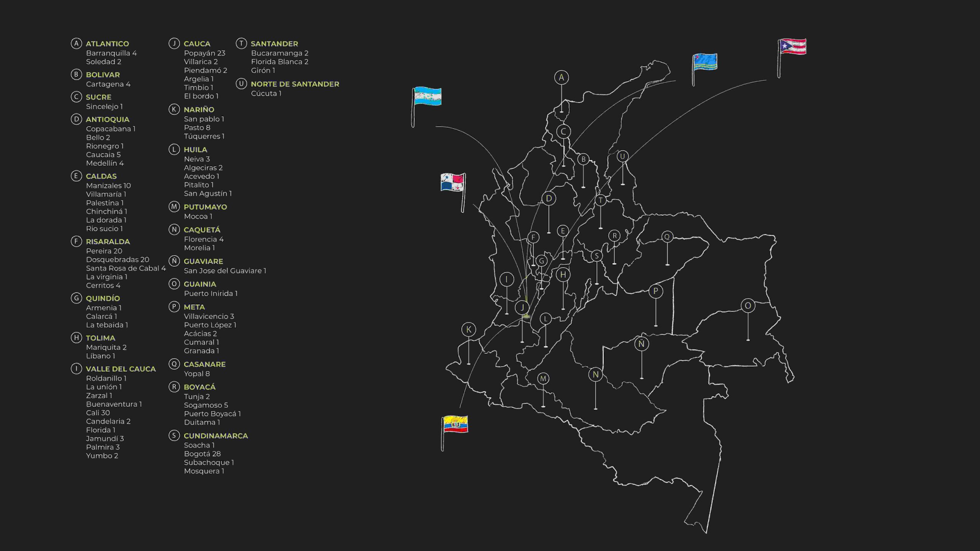Click the Aruba flag icon
This screenshot has width=980, height=551.
point(705,62)
